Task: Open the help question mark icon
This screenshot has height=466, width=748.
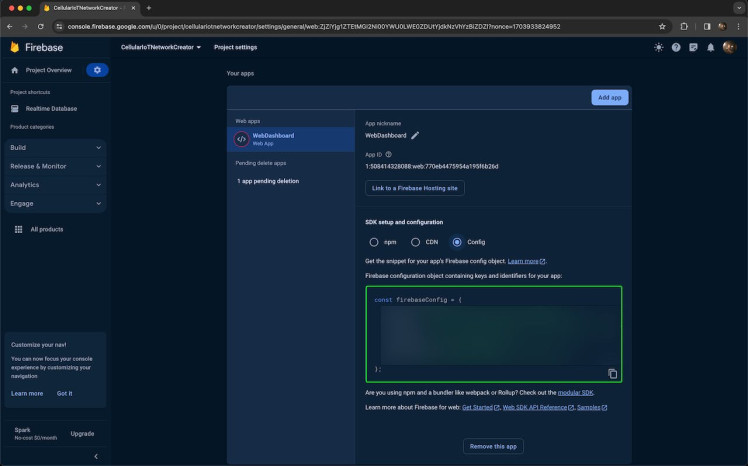Action: click(676, 47)
